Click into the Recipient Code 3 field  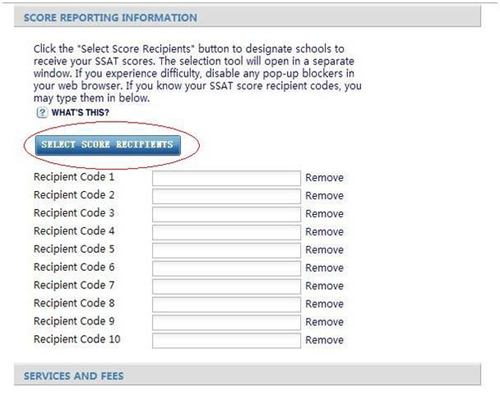(226, 214)
